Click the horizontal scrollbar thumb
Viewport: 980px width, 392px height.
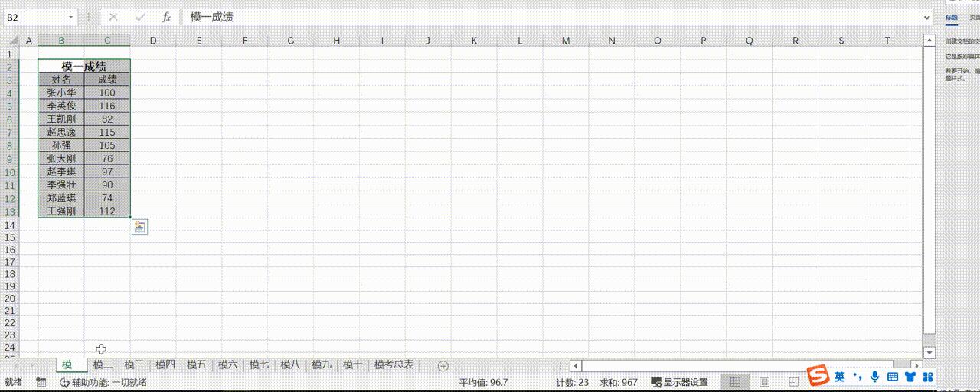[x=738, y=366]
